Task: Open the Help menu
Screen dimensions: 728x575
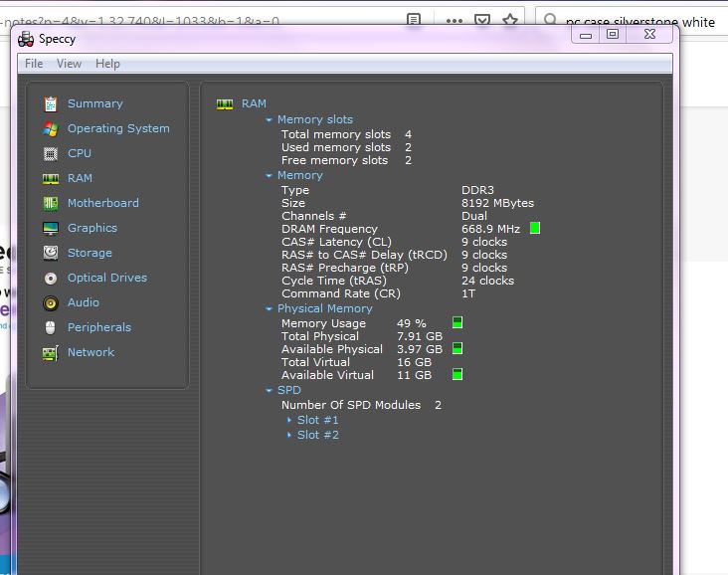Action: coord(107,64)
